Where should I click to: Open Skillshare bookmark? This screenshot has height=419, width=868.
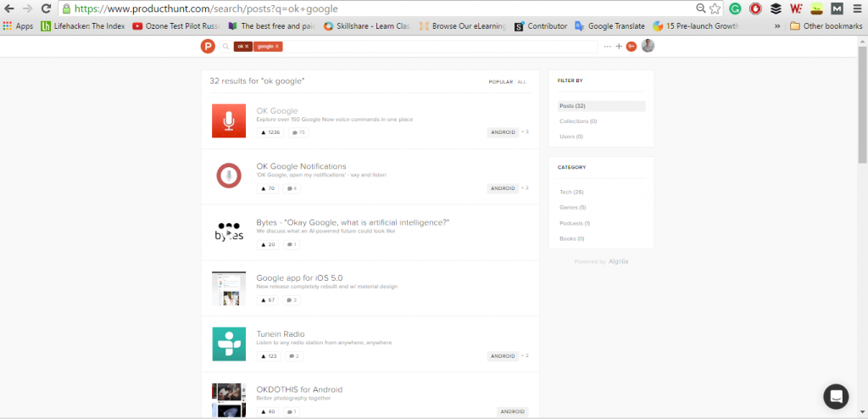[x=367, y=26]
